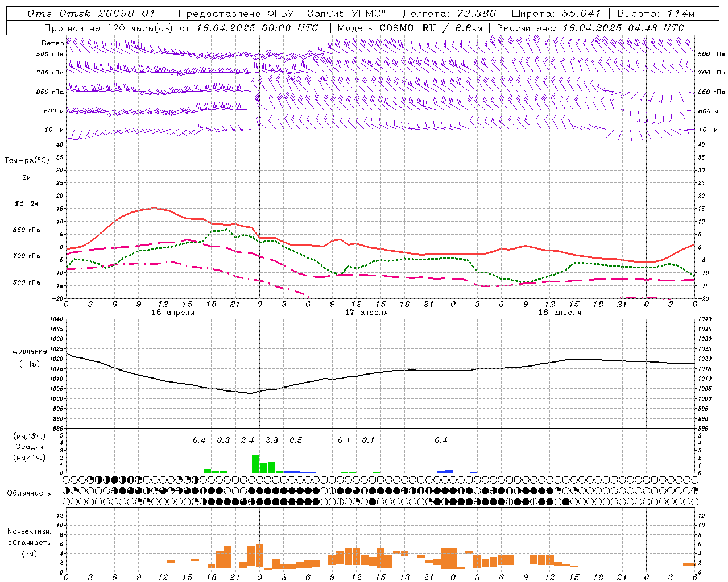
Task: Click the "Прогноз на 120 часа(ов)" forecast text
Action: pyautogui.click(x=110, y=28)
